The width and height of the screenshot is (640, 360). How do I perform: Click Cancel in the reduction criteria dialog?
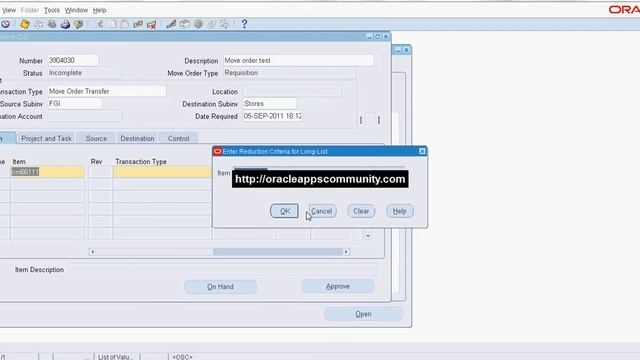pyautogui.click(x=322, y=211)
